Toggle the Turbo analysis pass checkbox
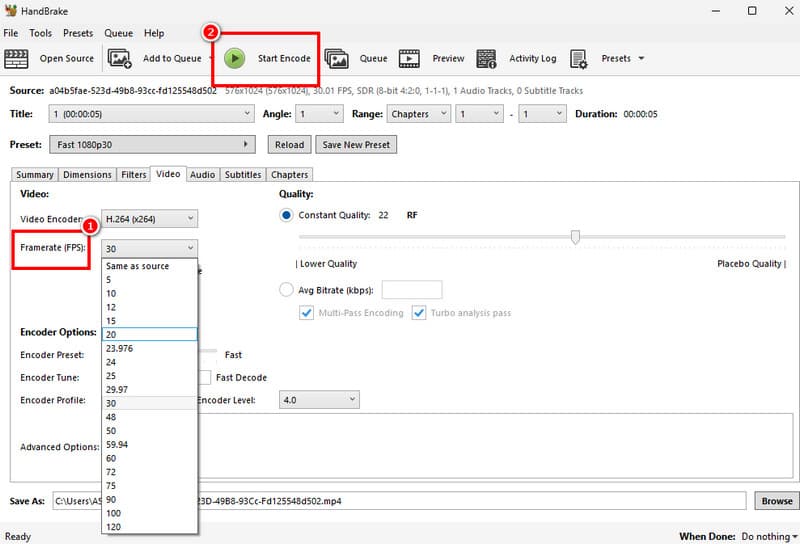Image resolution: width=800 pixels, height=544 pixels. (419, 313)
